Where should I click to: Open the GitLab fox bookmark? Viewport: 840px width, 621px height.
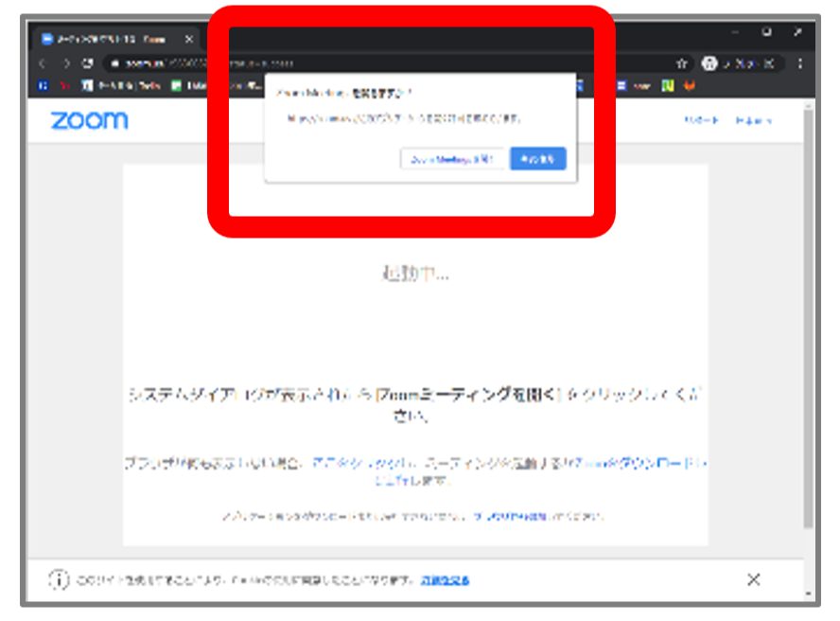click(x=690, y=85)
